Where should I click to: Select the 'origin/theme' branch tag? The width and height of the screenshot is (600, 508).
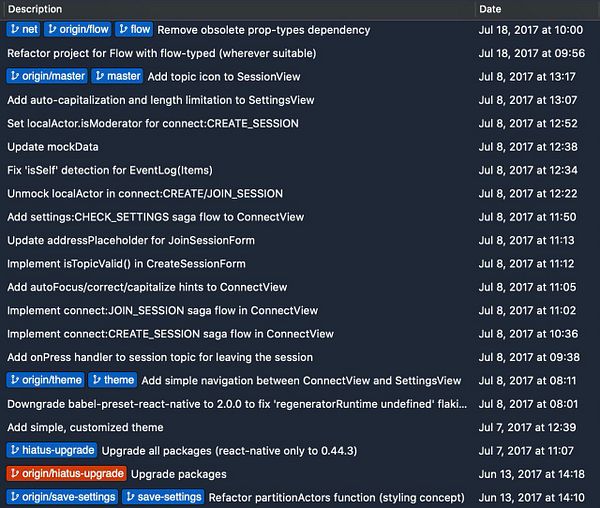click(x=46, y=380)
